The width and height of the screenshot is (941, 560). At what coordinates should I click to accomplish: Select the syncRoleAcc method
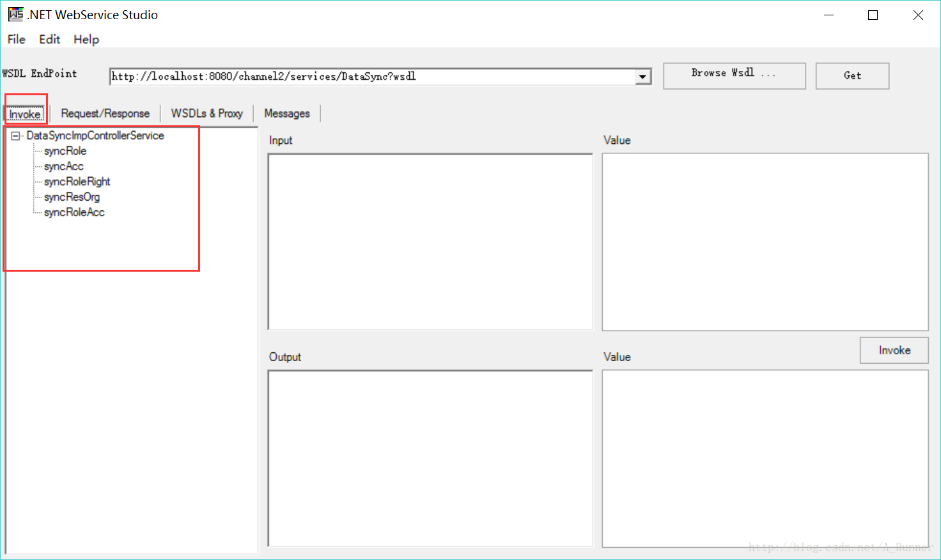tap(74, 212)
